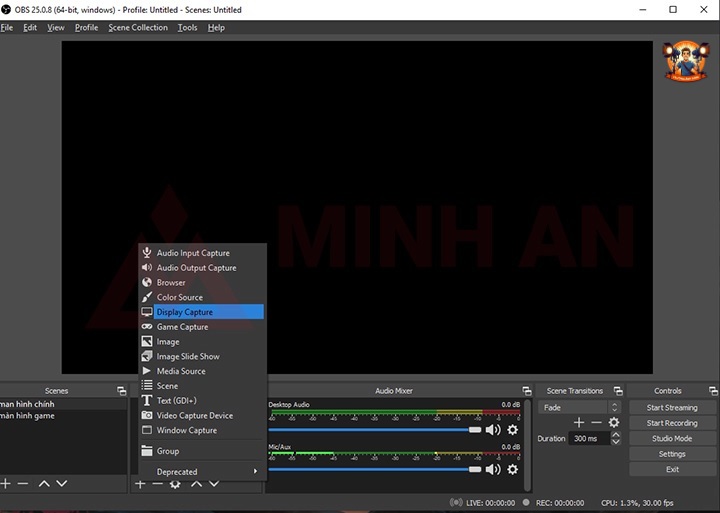Click the Group folder icon

147,451
